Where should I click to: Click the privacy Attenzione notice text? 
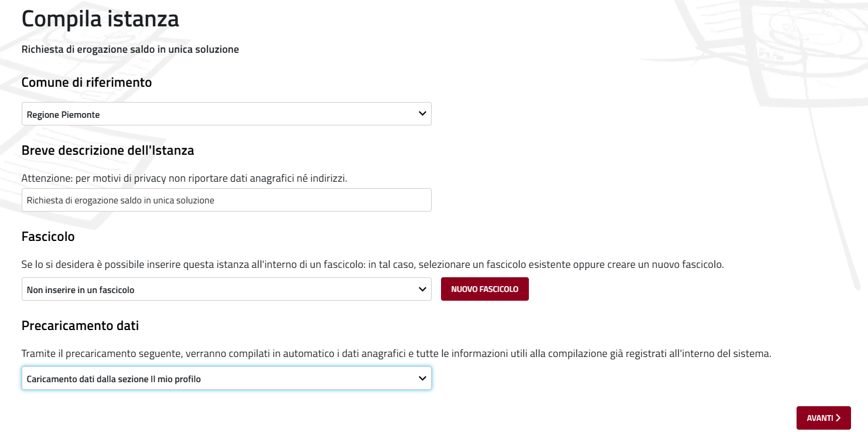(x=184, y=178)
